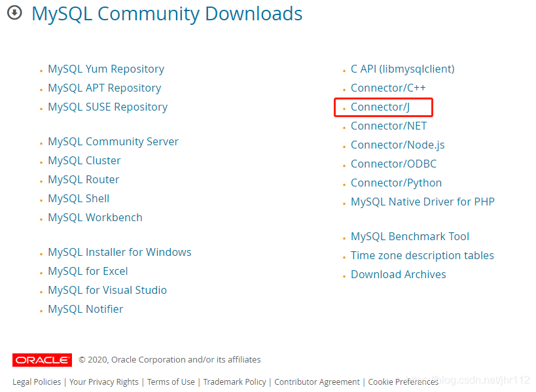Open Legal Policies in the footer
The height and width of the screenshot is (392, 536).
tap(37, 382)
